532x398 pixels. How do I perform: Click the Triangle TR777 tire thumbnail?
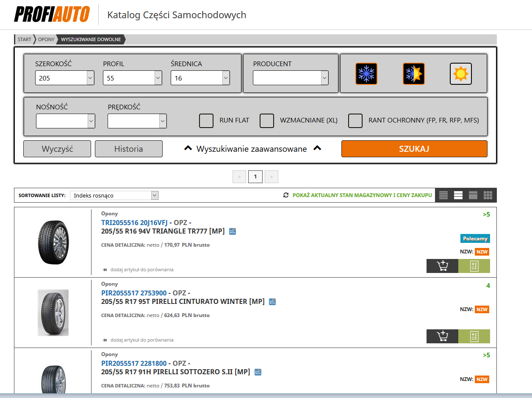pos(53,242)
